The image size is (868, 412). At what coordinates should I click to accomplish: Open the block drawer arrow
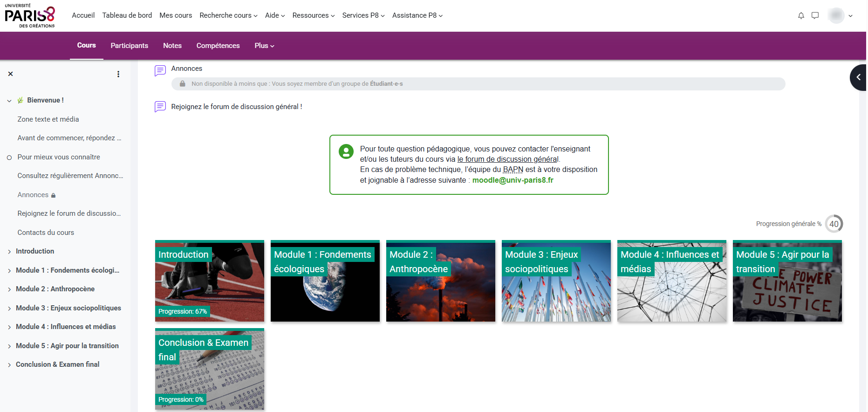click(858, 77)
